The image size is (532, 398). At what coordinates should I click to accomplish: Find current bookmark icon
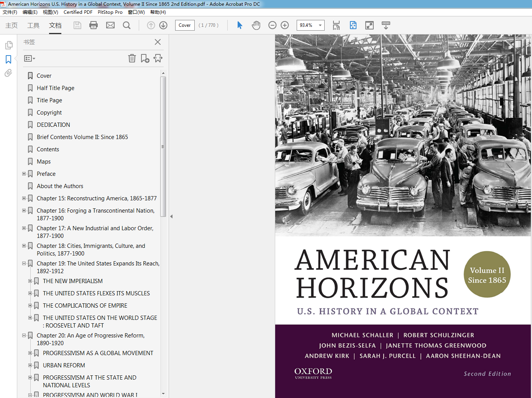click(158, 58)
